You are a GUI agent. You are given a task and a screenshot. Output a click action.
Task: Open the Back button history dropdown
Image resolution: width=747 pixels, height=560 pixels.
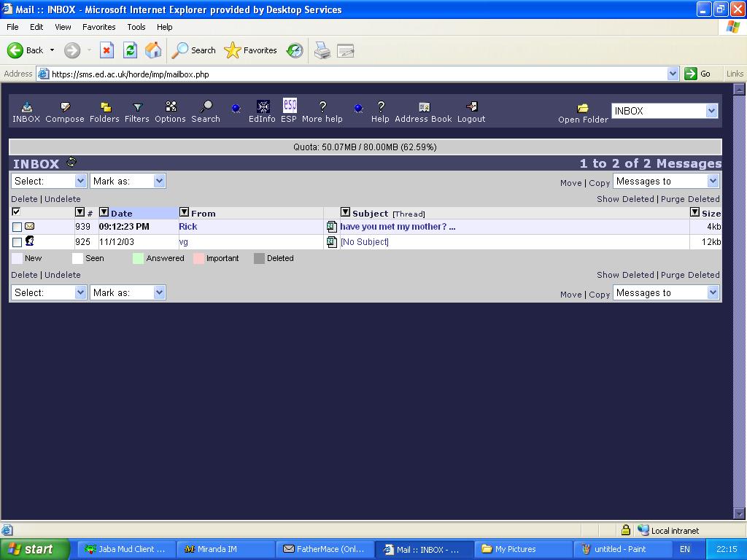coord(52,50)
